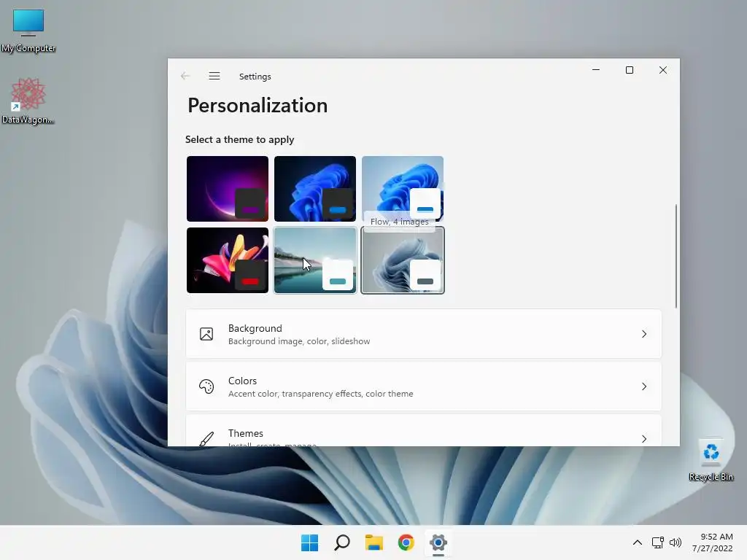This screenshot has height=560, width=747.
Task: Click the Background picture icon
Action: (x=206, y=334)
